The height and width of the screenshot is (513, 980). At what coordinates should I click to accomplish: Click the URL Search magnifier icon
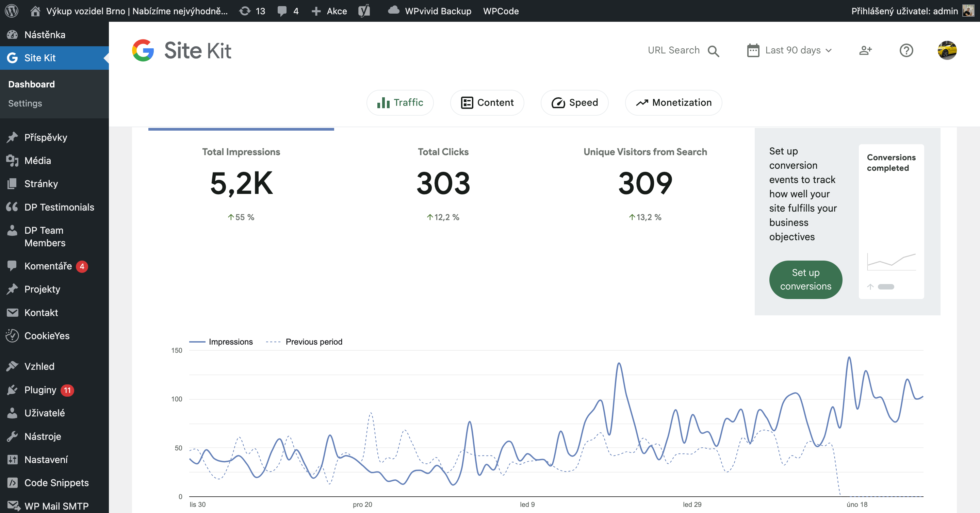(713, 51)
